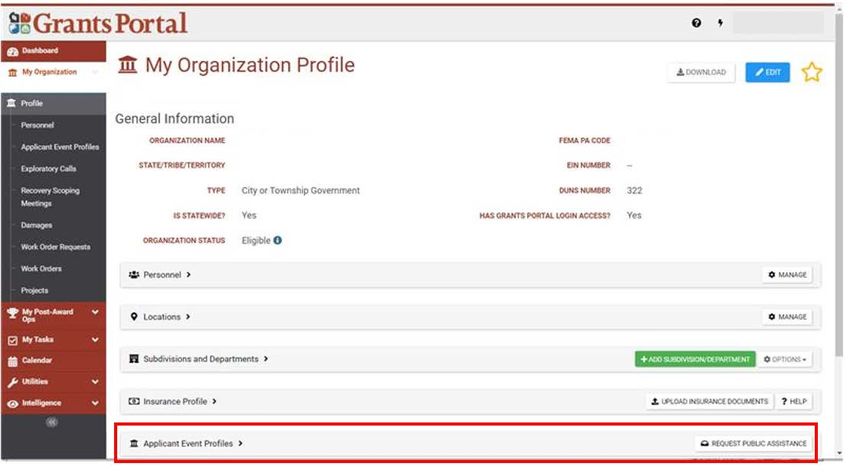Select Profile in the sidebar
This screenshot has height=473, width=850.
pyautogui.click(x=53, y=103)
